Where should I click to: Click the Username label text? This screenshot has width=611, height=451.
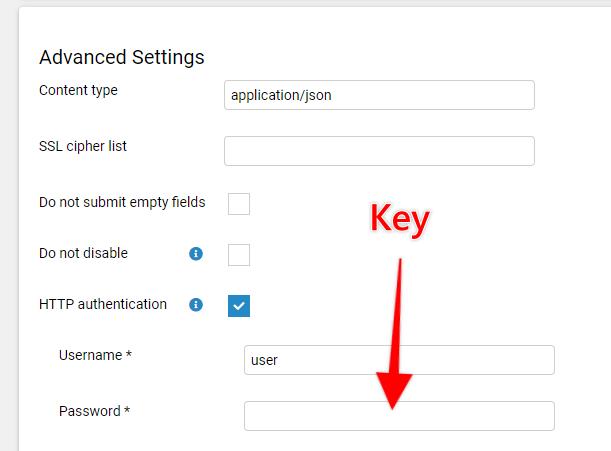click(95, 355)
